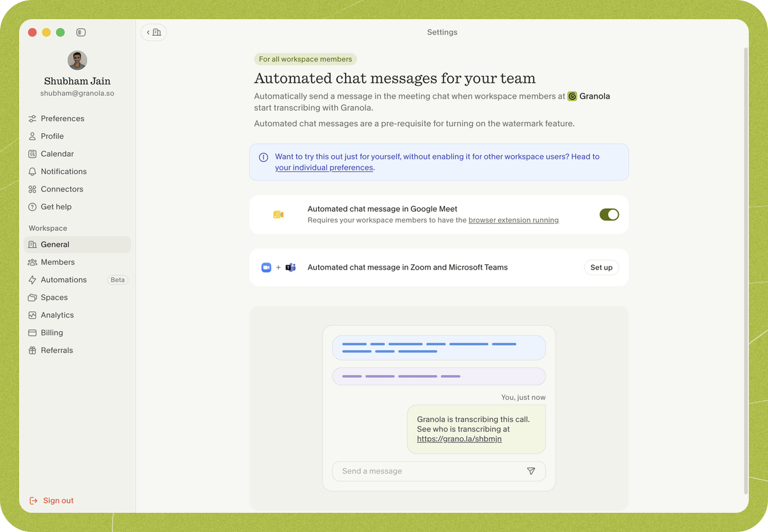Viewport: 768px width, 532px height.
Task: Open Notifications settings
Action: coord(77,172)
